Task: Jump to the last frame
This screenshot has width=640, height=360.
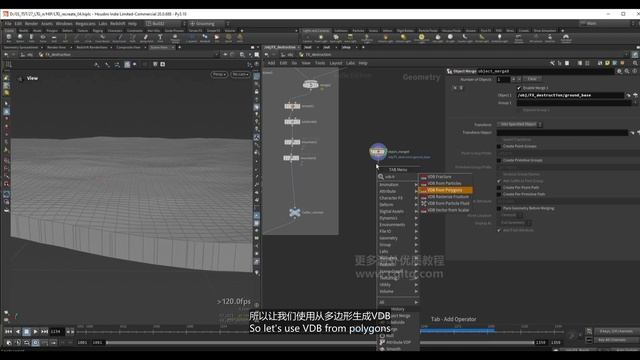Action: [x=44, y=332]
